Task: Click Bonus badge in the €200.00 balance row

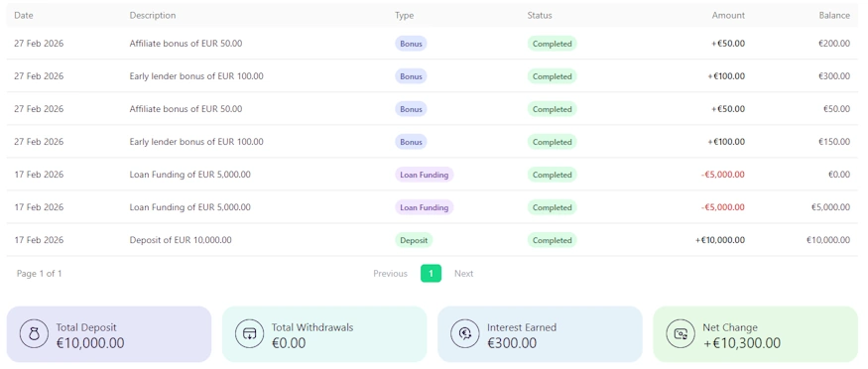Action: point(411,44)
